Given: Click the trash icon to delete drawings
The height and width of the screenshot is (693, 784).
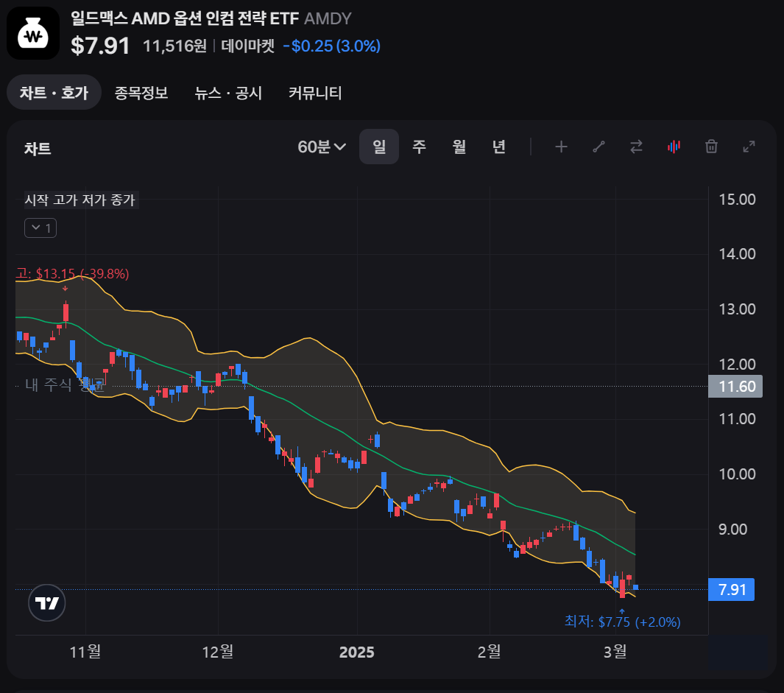Looking at the screenshot, I should (711, 147).
